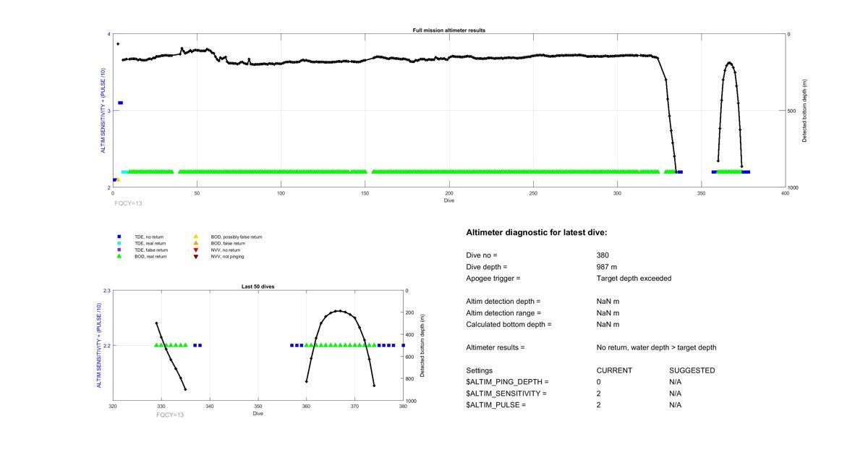Click the right-axis tick '800' on the last 50 dives plot
868x450 pixels.
click(x=410, y=379)
